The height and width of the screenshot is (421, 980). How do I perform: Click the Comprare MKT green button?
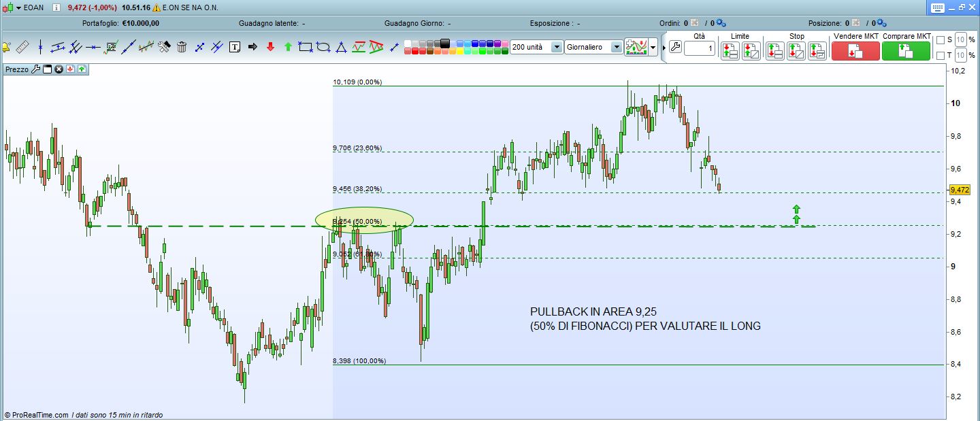click(x=906, y=51)
